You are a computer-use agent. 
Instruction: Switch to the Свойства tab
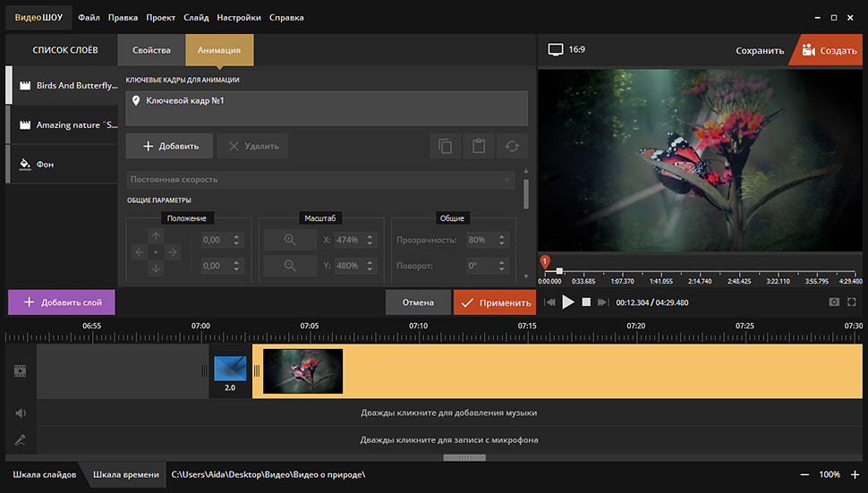[151, 50]
